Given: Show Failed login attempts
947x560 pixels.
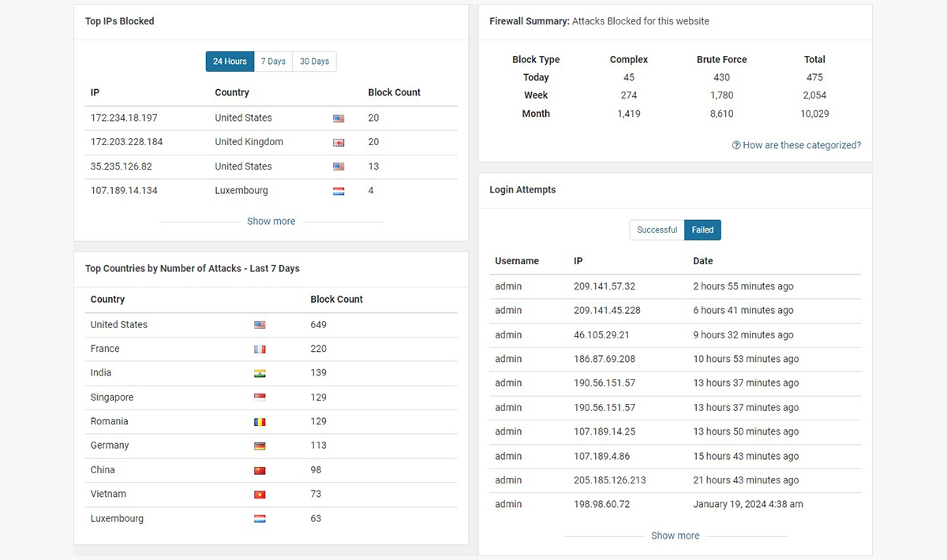Looking at the screenshot, I should (x=702, y=230).
